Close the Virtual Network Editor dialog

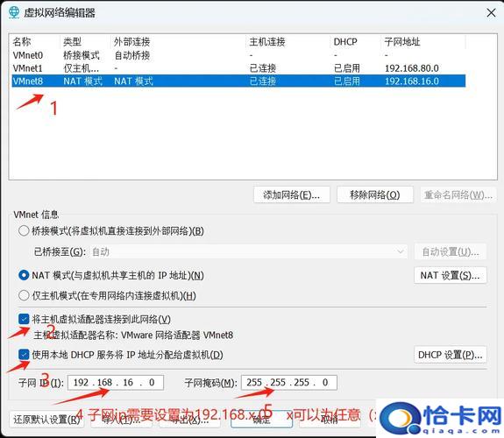click(491, 13)
